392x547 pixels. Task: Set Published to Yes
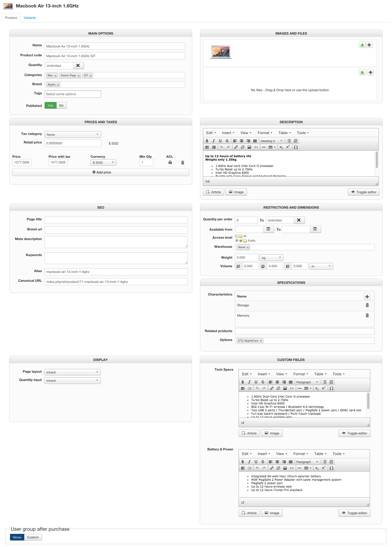tap(50, 105)
